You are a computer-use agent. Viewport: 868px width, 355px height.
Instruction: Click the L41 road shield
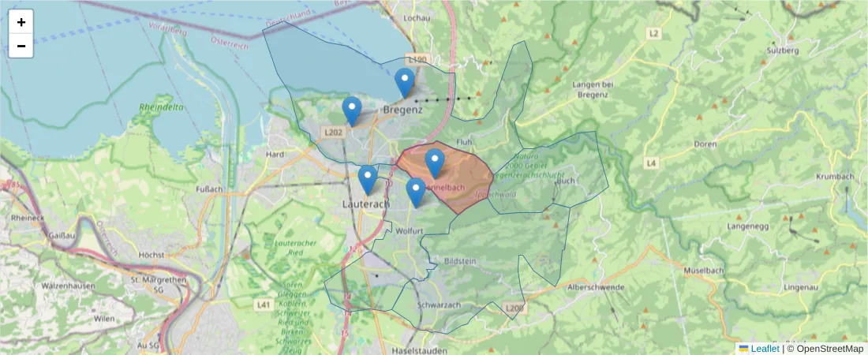pos(264,305)
